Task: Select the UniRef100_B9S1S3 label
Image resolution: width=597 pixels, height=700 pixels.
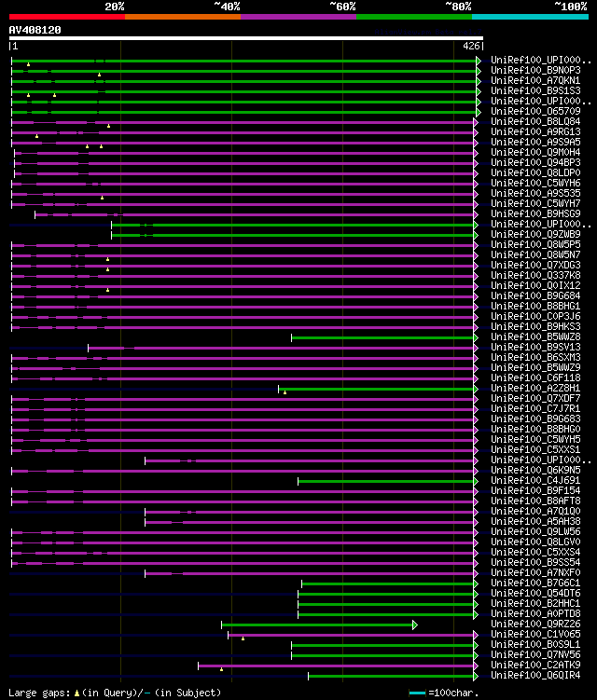Action: tap(535, 91)
